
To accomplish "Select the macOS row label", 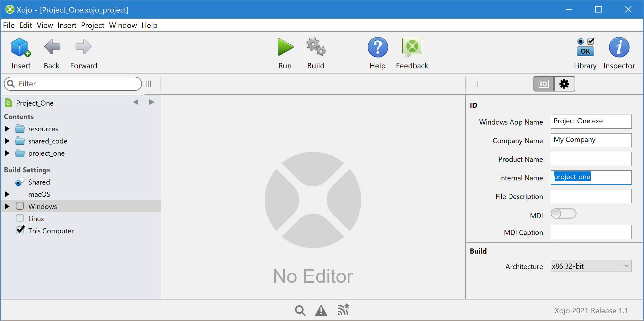I will point(39,194).
